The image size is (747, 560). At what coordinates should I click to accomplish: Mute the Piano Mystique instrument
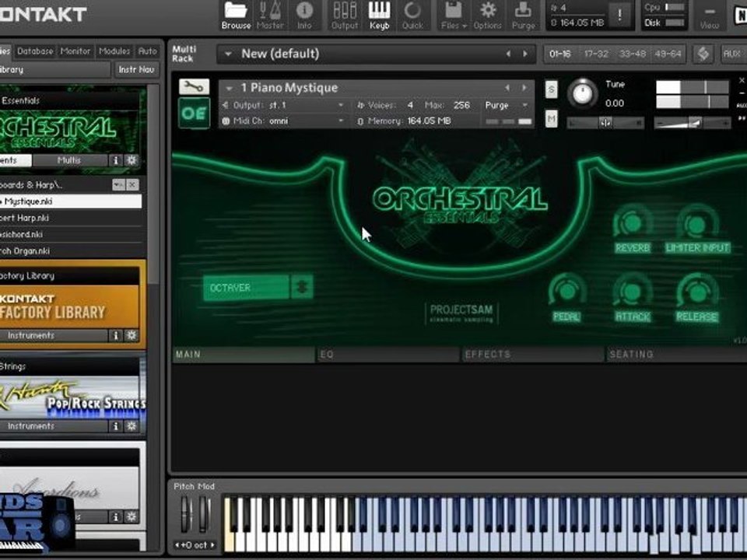click(551, 118)
